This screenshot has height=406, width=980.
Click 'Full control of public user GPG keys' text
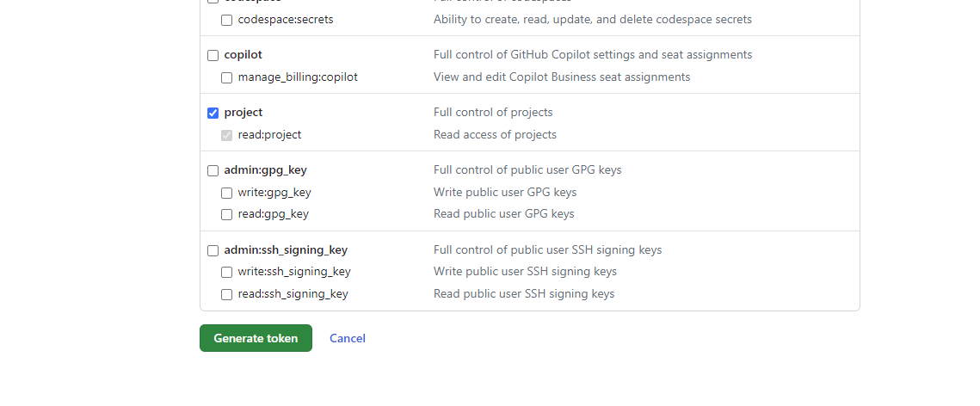click(x=527, y=170)
